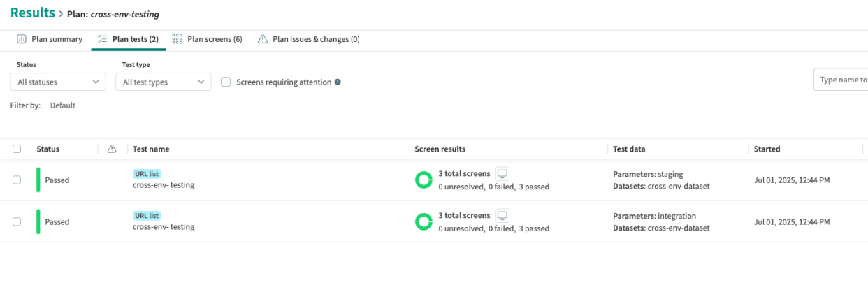The width and height of the screenshot is (868, 285).
Task: Click the green progress ring for staging test
Action: [x=424, y=180]
